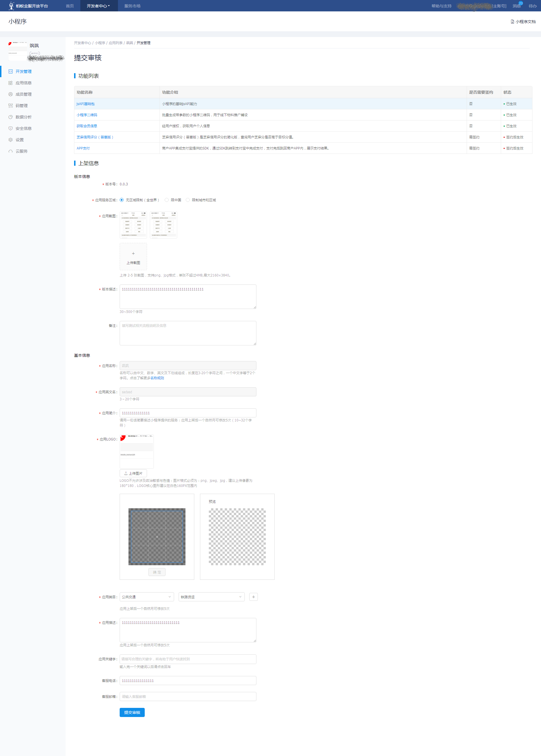Open the 铁路货运 subcategory dropdown
Viewport: 541px width, 756px height.
(211, 597)
